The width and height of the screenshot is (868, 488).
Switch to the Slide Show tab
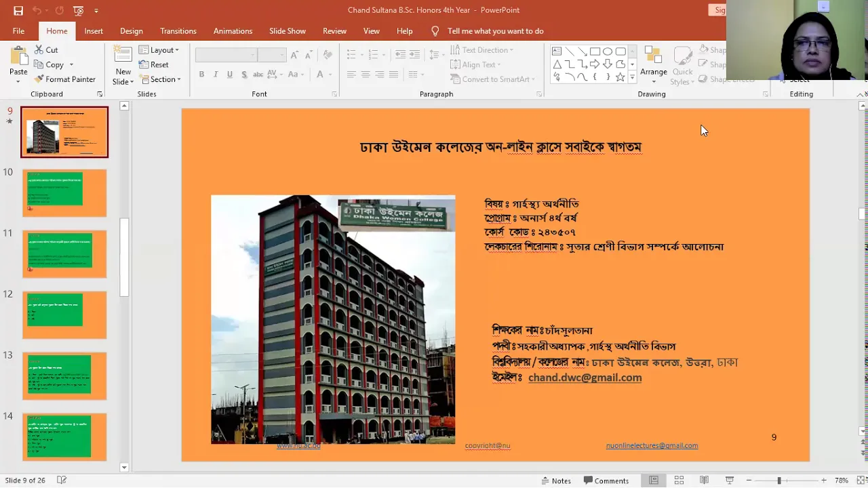(x=288, y=31)
